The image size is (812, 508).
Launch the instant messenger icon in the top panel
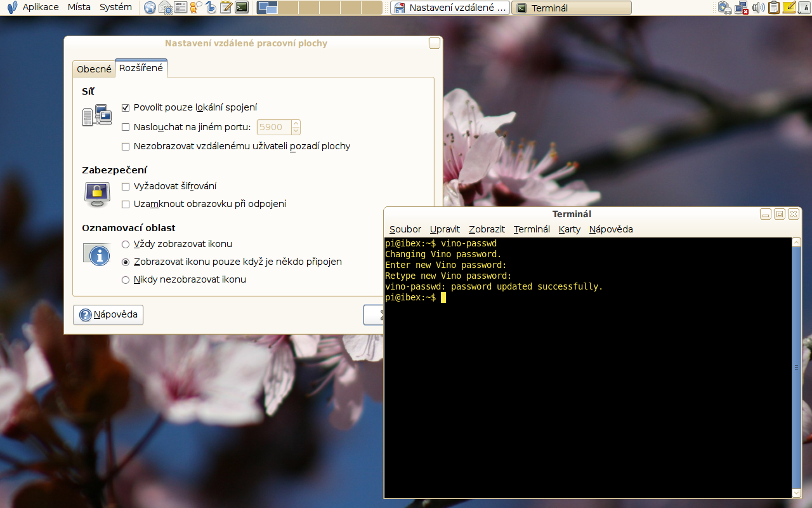(x=195, y=8)
